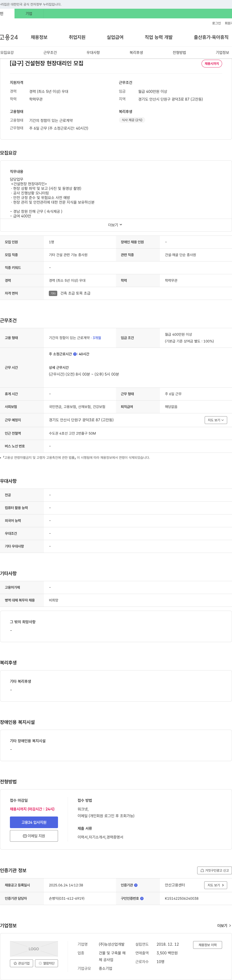Jump to 전형방법 section tab

(x=179, y=52)
